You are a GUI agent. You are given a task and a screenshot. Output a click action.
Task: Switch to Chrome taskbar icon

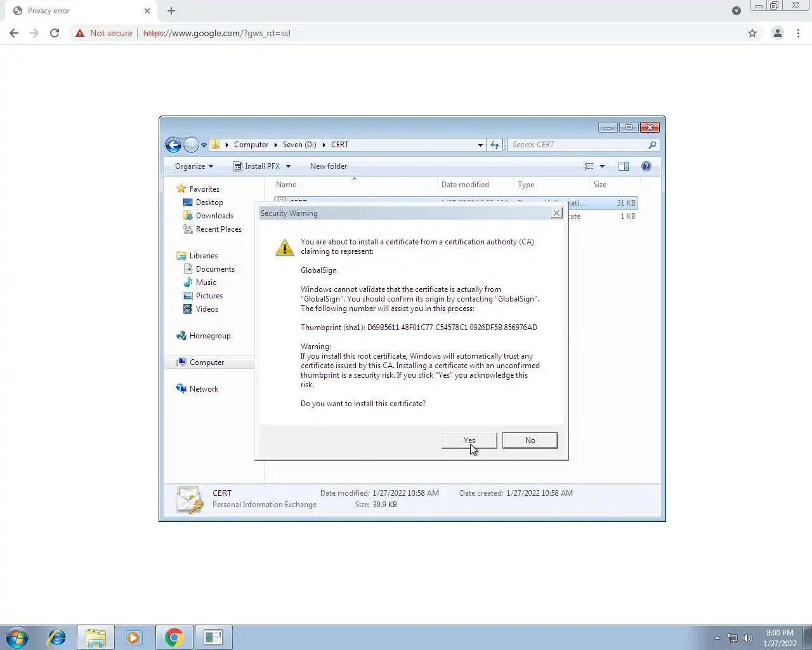174,637
